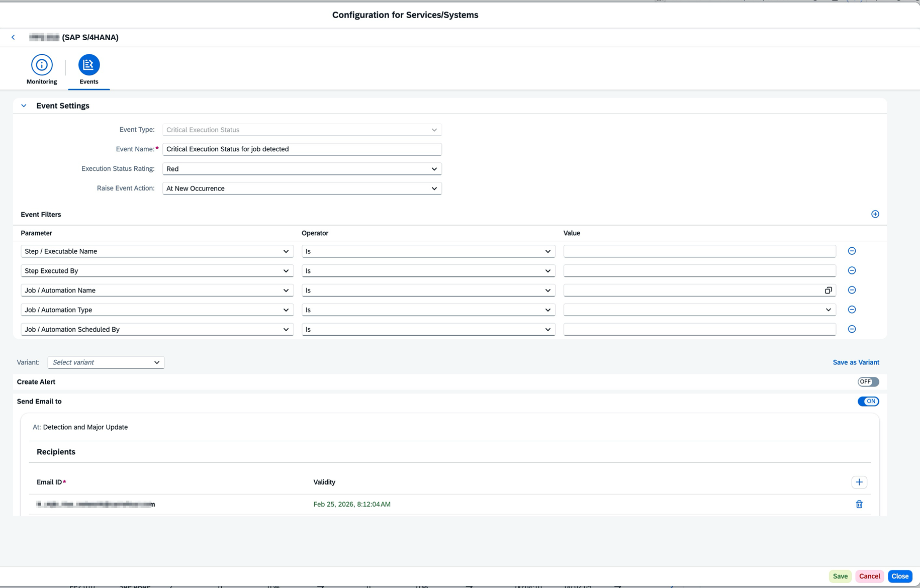
Task: Open the Execution Status Rating dropdown
Action: [x=302, y=169]
